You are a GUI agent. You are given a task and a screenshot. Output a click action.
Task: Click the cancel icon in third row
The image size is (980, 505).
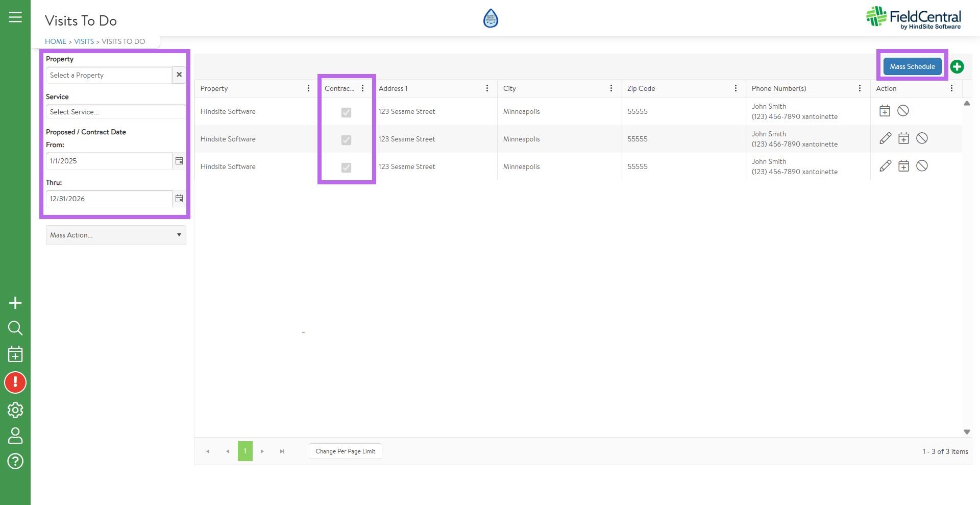click(x=922, y=166)
